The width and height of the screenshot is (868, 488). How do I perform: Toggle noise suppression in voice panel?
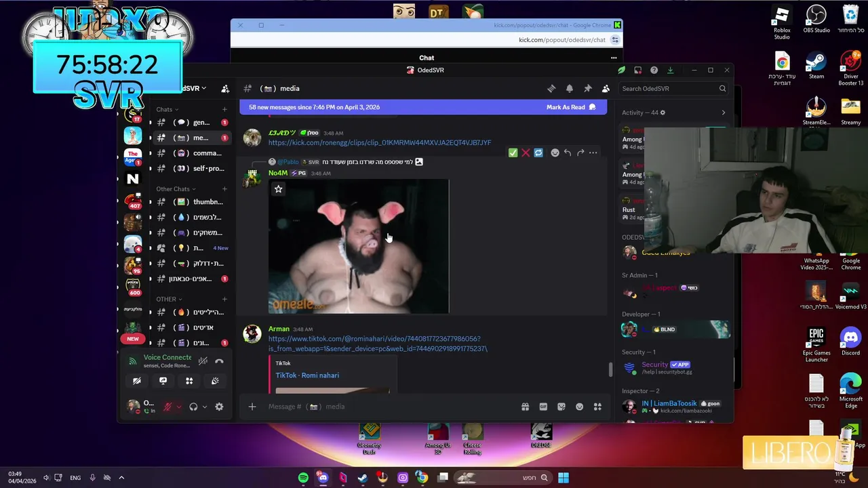pyautogui.click(x=202, y=361)
